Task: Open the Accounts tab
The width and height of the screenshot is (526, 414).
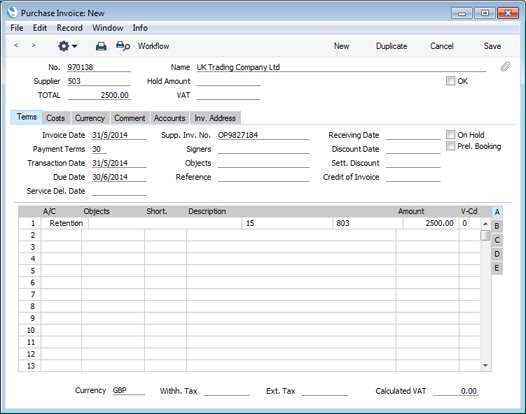Action: point(170,118)
